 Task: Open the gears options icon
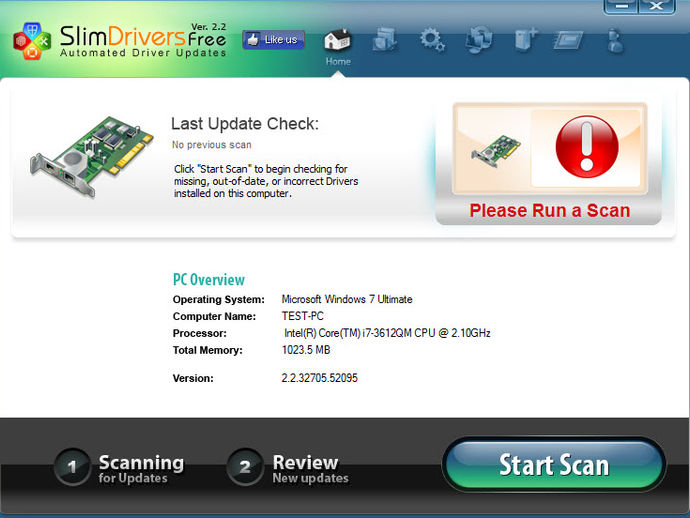[432, 40]
